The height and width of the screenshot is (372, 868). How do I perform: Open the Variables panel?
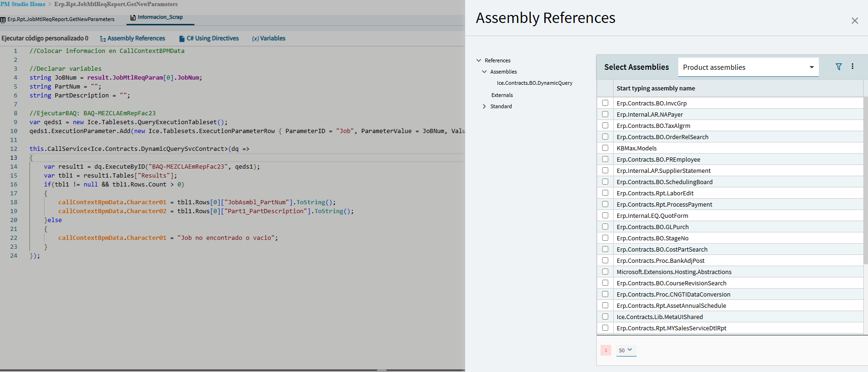point(268,38)
